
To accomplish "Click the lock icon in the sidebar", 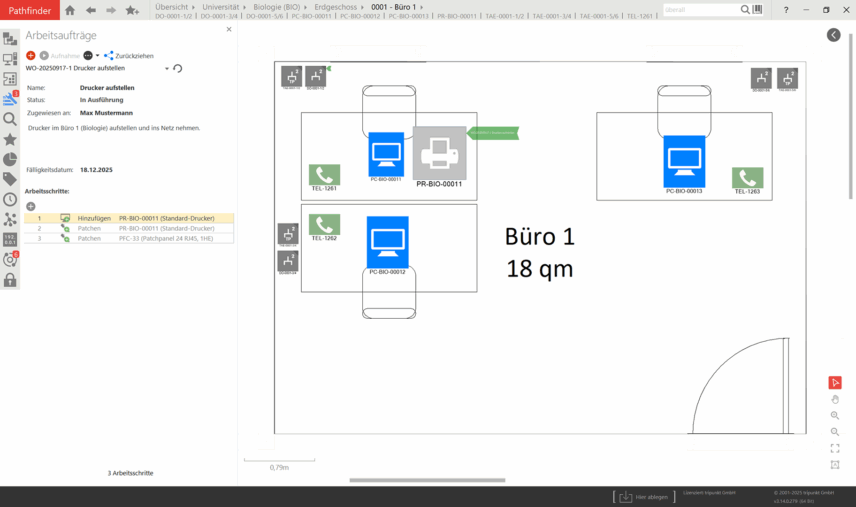I will (10, 280).
